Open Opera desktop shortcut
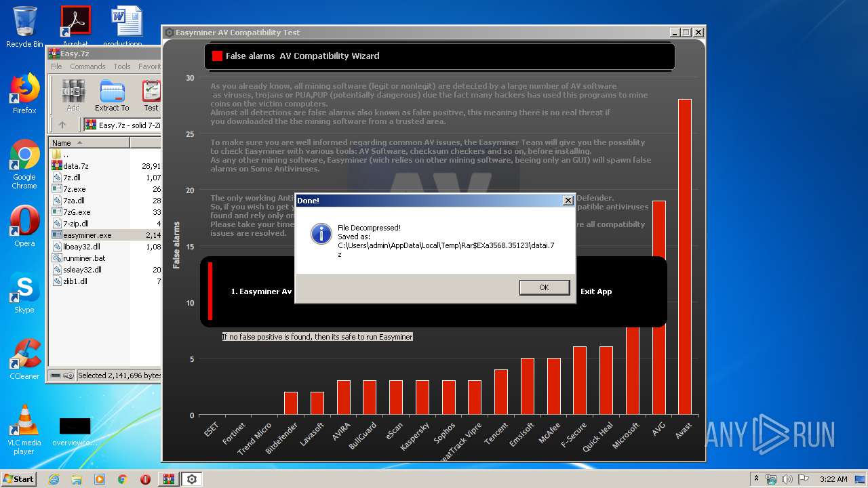The height and width of the screenshot is (488, 868). [x=24, y=227]
